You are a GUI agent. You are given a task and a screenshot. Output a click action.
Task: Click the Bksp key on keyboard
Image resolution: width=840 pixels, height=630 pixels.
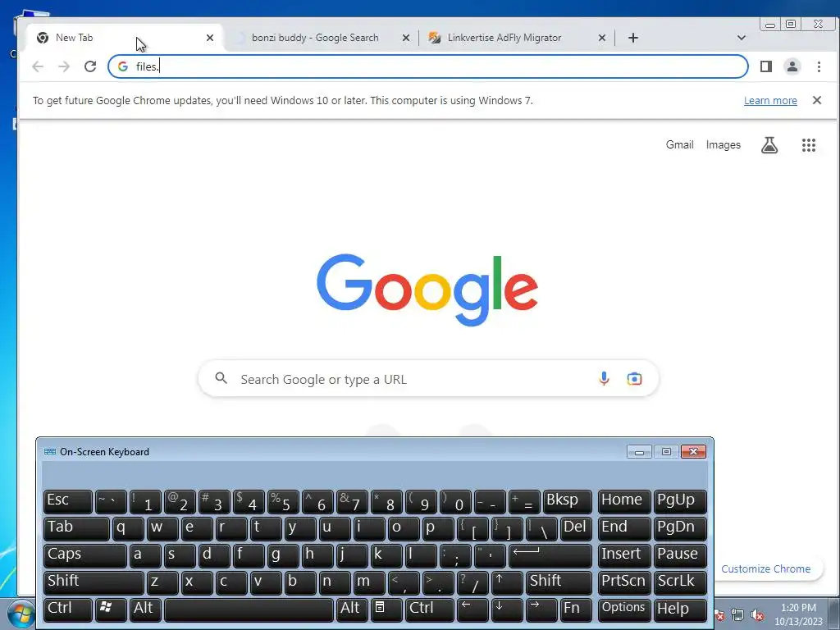coord(568,501)
